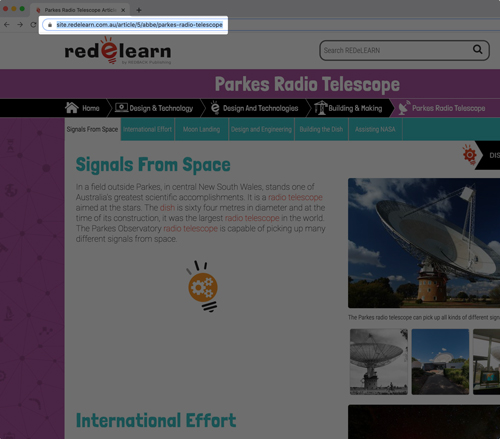Click the Signals From Space heading

(153, 165)
